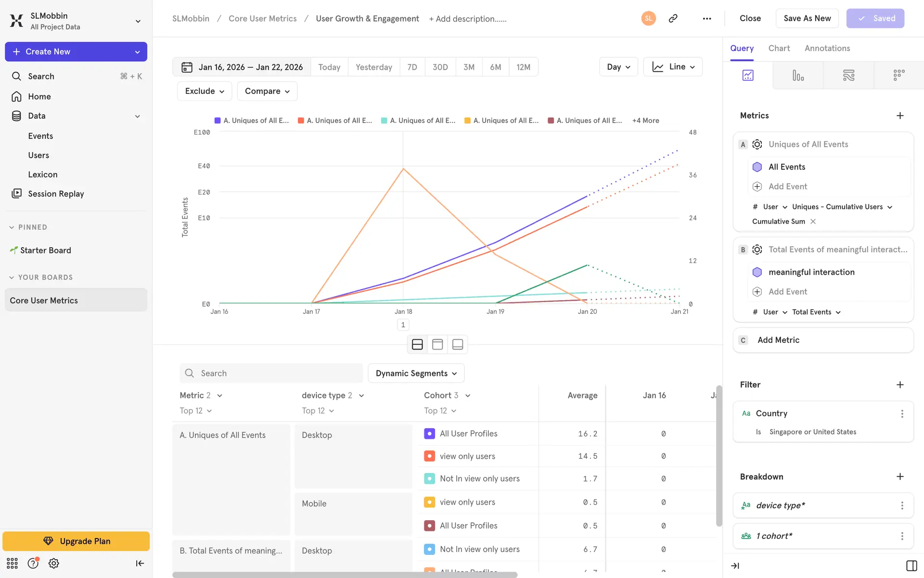Collapse the left sidebar with arrow icon
This screenshot has height=578, width=924.
coord(140,563)
